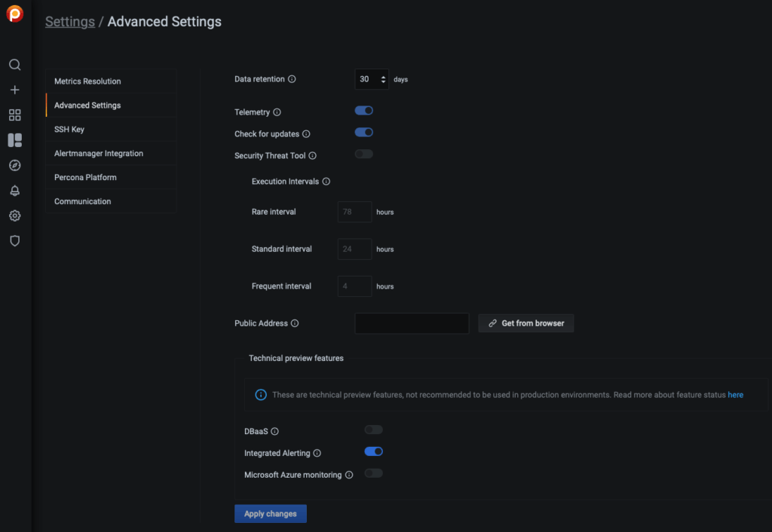The height and width of the screenshot is (532, 772).
Task: Enable the DBaaS toggle
Action: coord(373,430)
